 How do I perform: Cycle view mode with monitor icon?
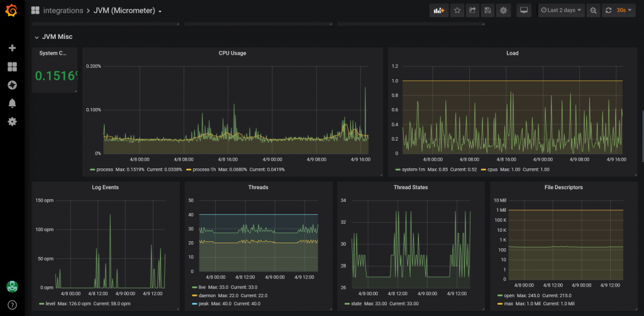point(523,11)
